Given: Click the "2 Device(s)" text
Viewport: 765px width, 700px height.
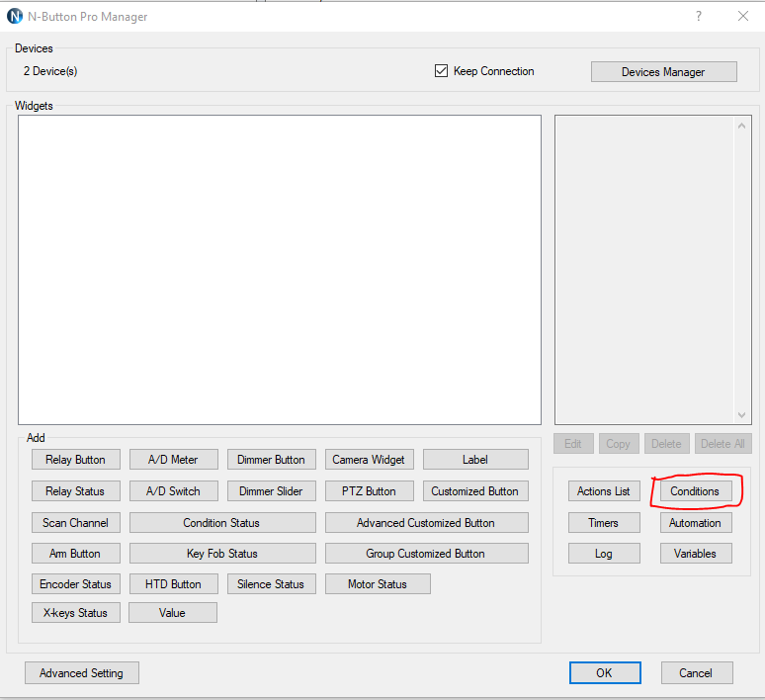Looking at the screenshot, I should pos(50,71).
